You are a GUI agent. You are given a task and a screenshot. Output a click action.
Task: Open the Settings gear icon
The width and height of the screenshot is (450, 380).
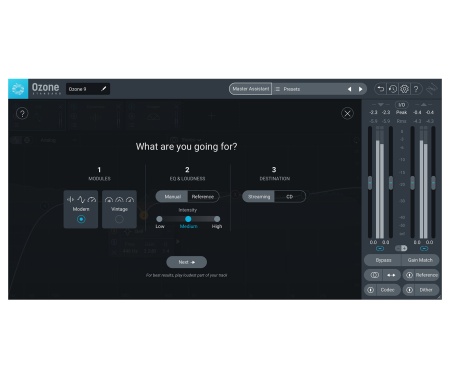tap(404, 89)
